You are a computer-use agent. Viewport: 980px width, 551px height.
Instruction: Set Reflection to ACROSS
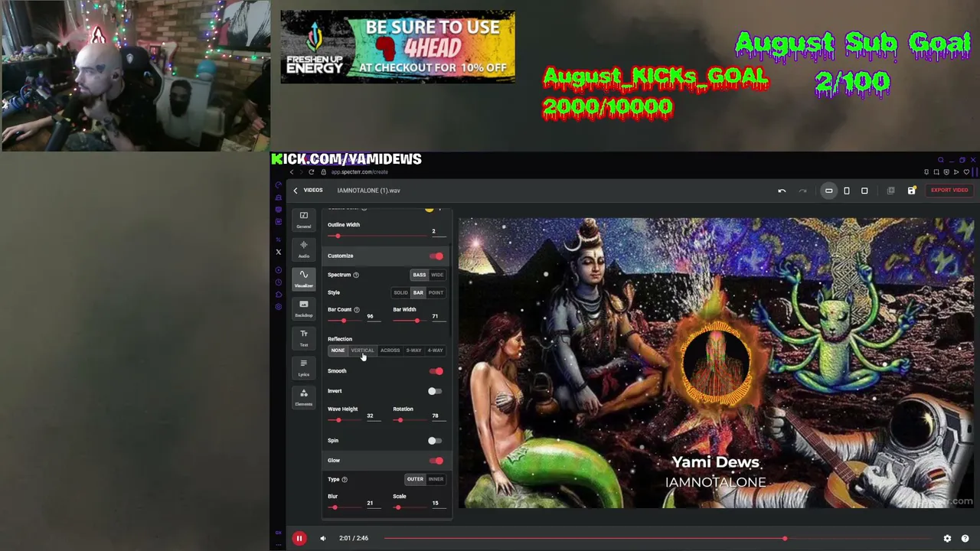[x=390, y=350]
